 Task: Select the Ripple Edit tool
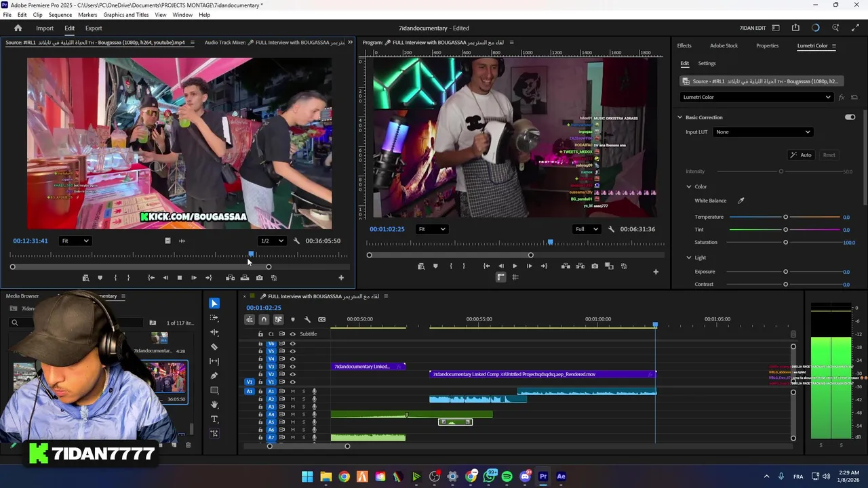pyautogui.click(x=214, y=332)
